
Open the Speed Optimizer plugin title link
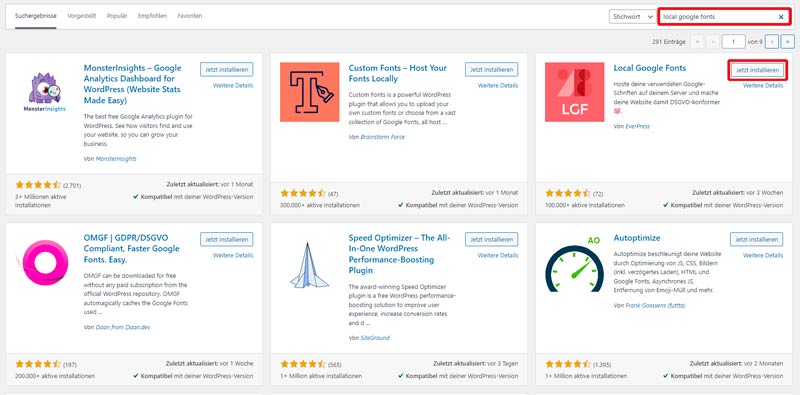(400, 254)
